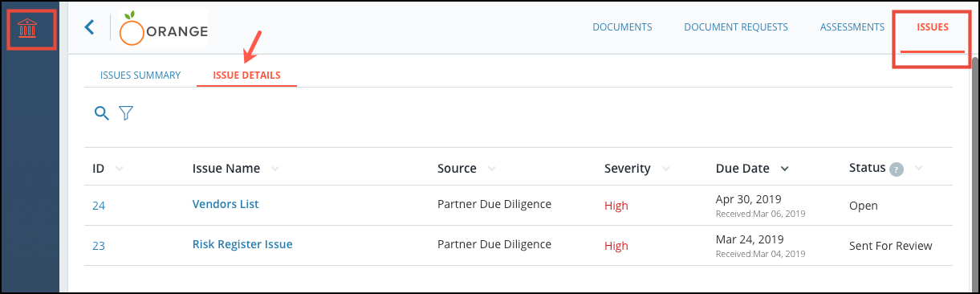This screenshot has width=980, height=294.
Task: Switch to the Documents tab
Action: click(x=622, y=27)
